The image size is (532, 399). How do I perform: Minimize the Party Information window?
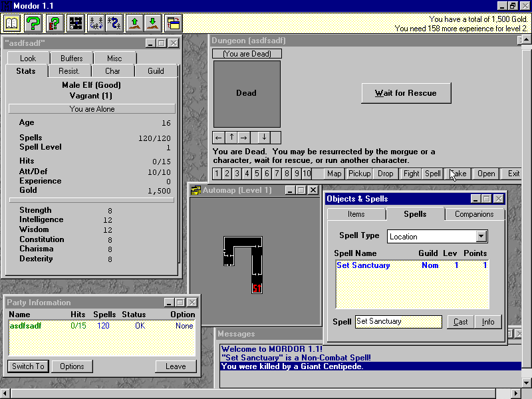point(169,303)
